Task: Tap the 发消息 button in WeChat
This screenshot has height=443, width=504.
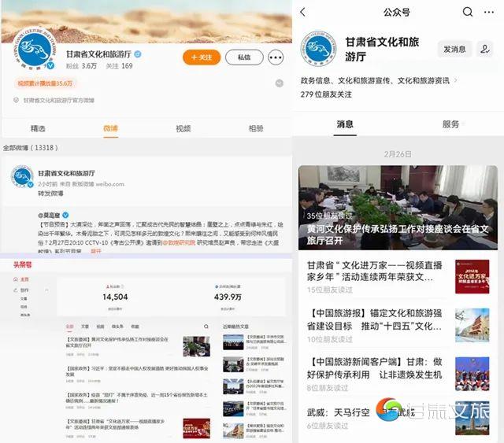Action: pyautogui.click(x=454, y=49)
